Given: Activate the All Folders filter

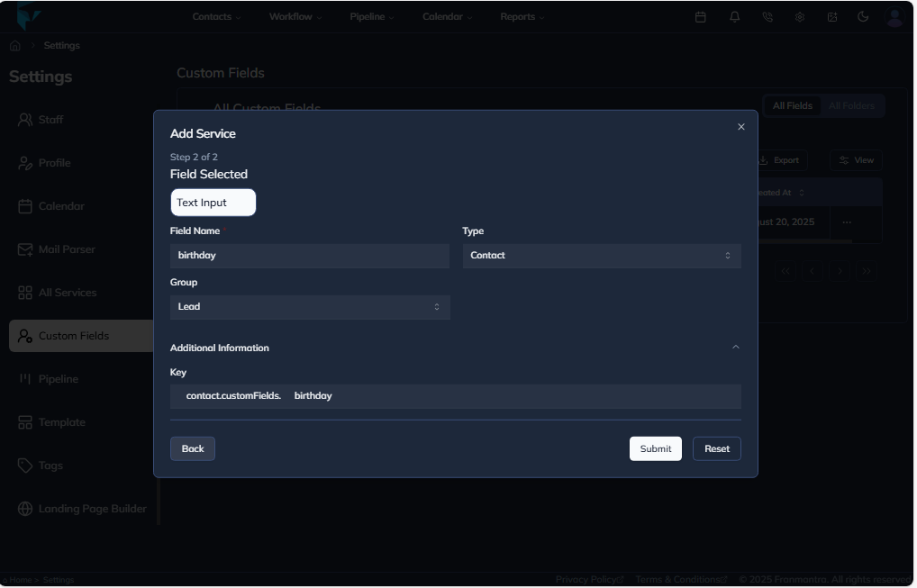Looking at the screenshot, I should [851, 105].
